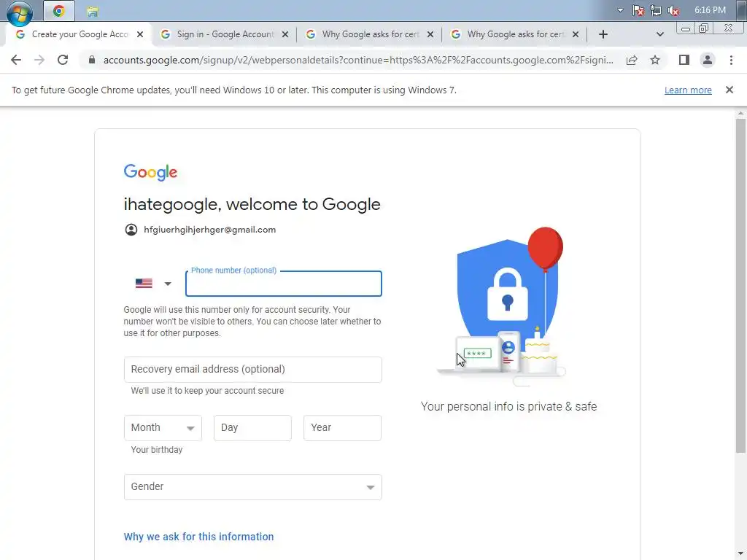This screenshot has width=747, height=560.
Task: Open the Chrome profile avatar icon
Action: pos(708,60)
